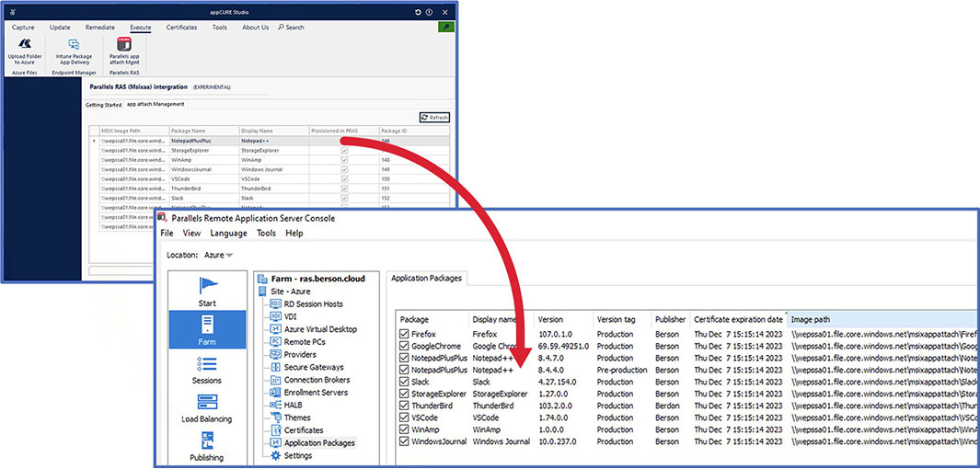980x469 pixels.
Task: Open the Capture ribbon tab
Action: coord(23,28)
